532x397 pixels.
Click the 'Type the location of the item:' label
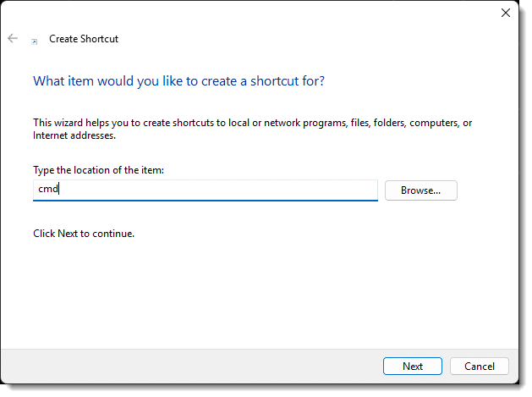coord(98,170)
